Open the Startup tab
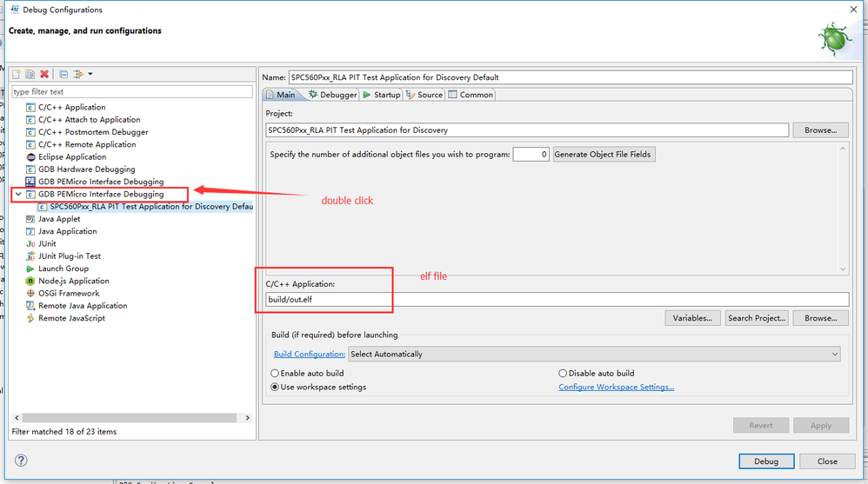The image size is (868, 484). coord(382,95)
